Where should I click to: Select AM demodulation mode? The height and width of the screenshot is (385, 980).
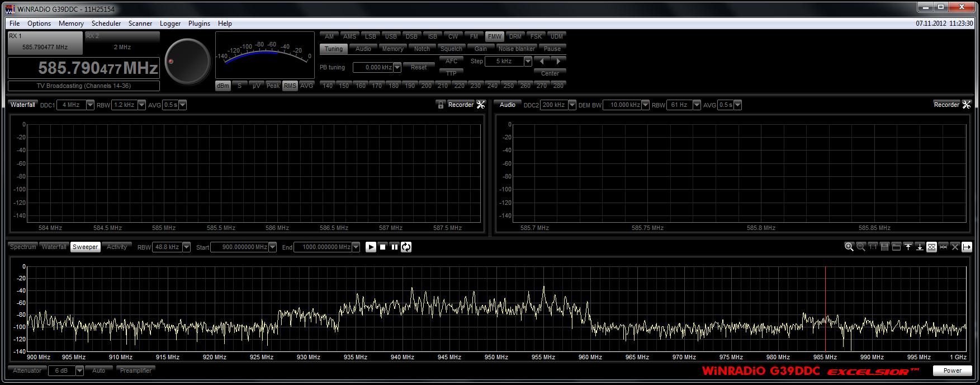point(329,36)
